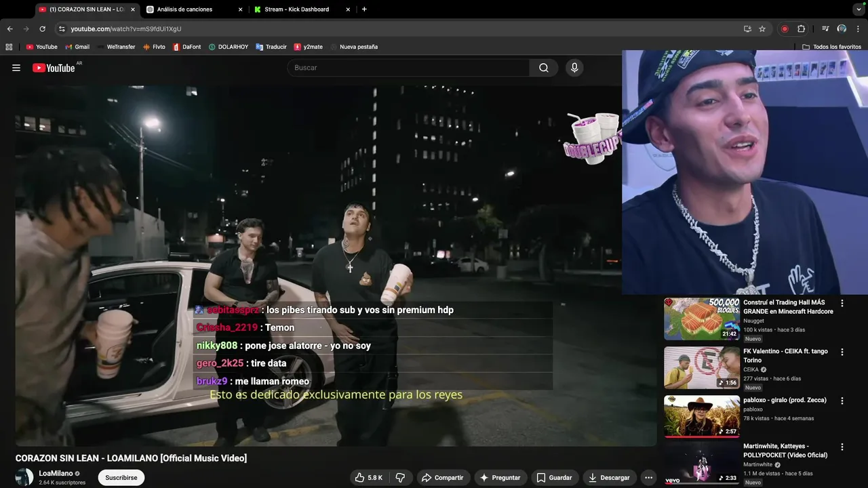Open the y2mate bookmark
868x488 pixels.
309,47
